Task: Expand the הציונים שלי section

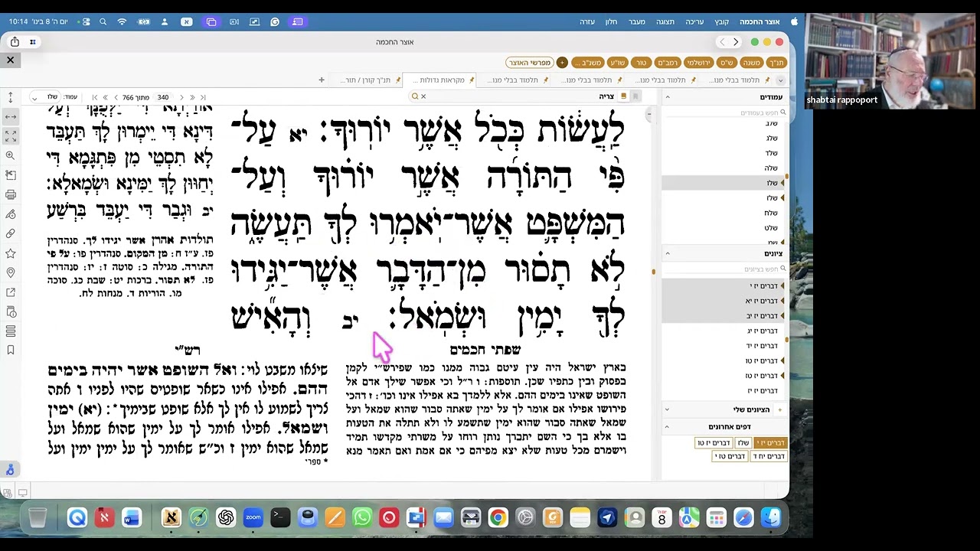Action: pyautogui.click(x=667, y=409)
